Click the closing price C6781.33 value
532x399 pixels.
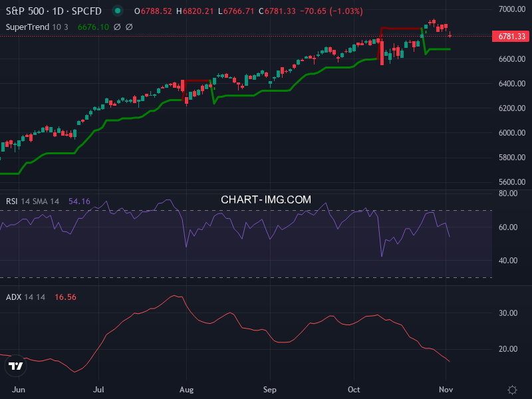click(x=278, y=11)
